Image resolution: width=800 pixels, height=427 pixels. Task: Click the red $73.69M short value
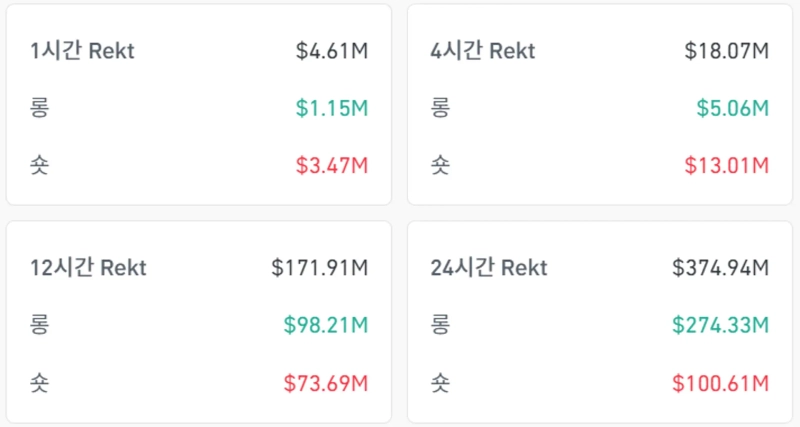[326, 382]
